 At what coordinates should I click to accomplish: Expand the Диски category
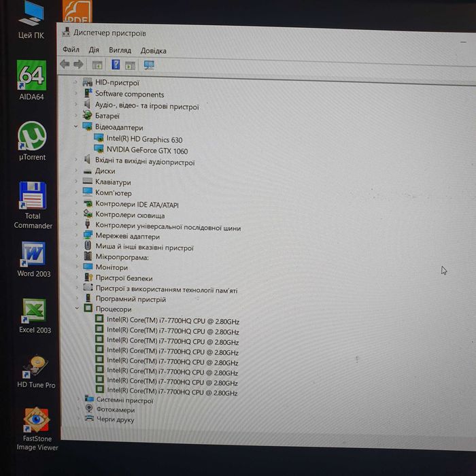point(76,171)
